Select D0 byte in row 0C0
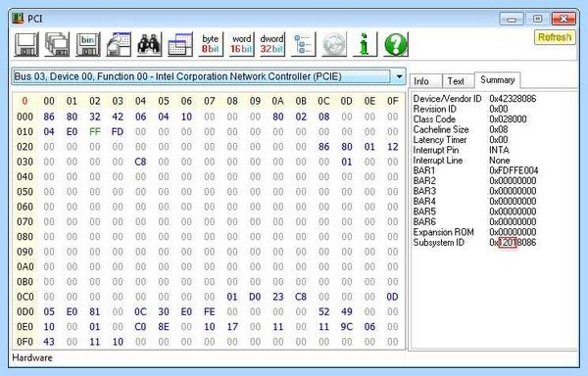 255,297
